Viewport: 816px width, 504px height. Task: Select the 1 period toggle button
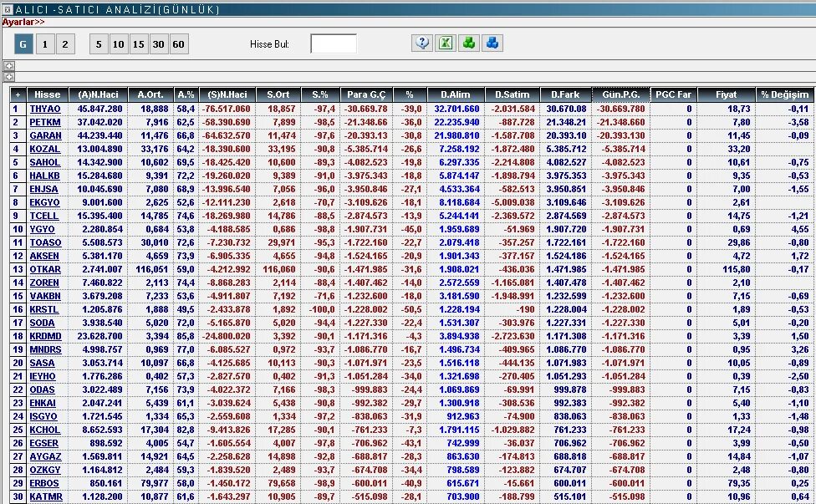click(x=45, y=44)
